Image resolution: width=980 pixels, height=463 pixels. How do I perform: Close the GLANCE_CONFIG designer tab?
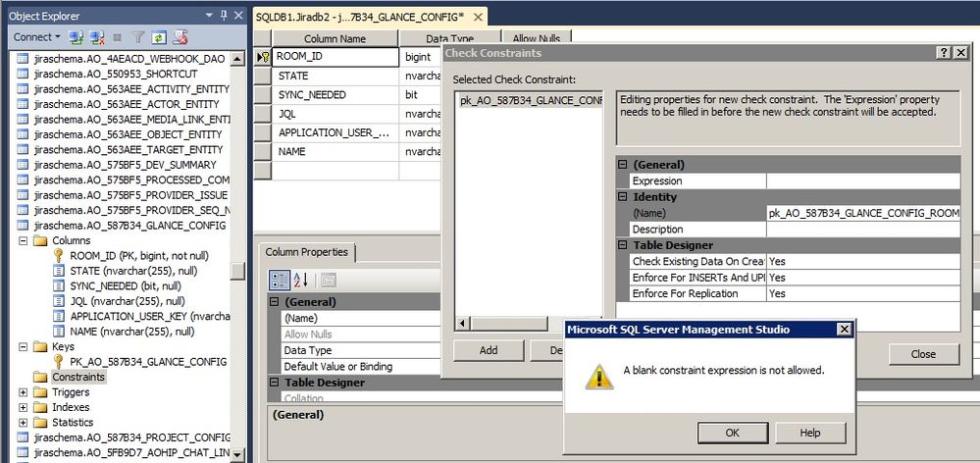click(x=478, y=17)
